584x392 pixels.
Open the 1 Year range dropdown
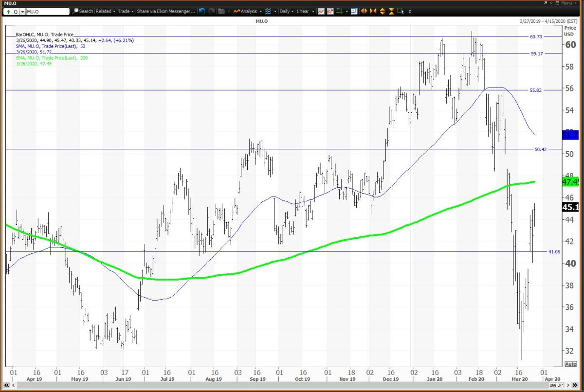(304, 11)
